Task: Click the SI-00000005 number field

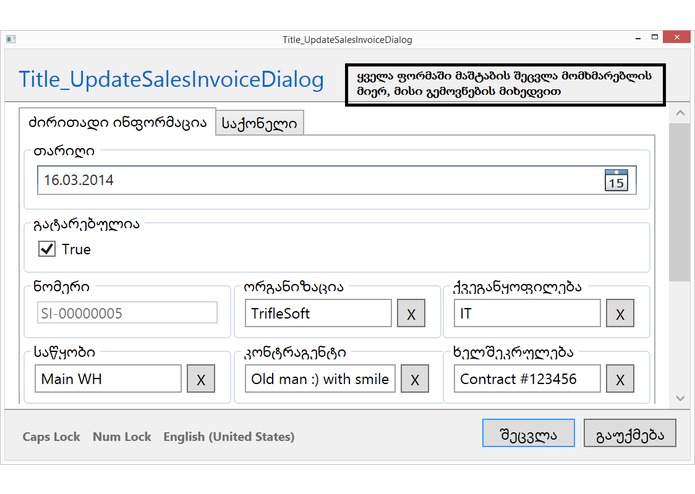Action: click(x=127, y=313)
